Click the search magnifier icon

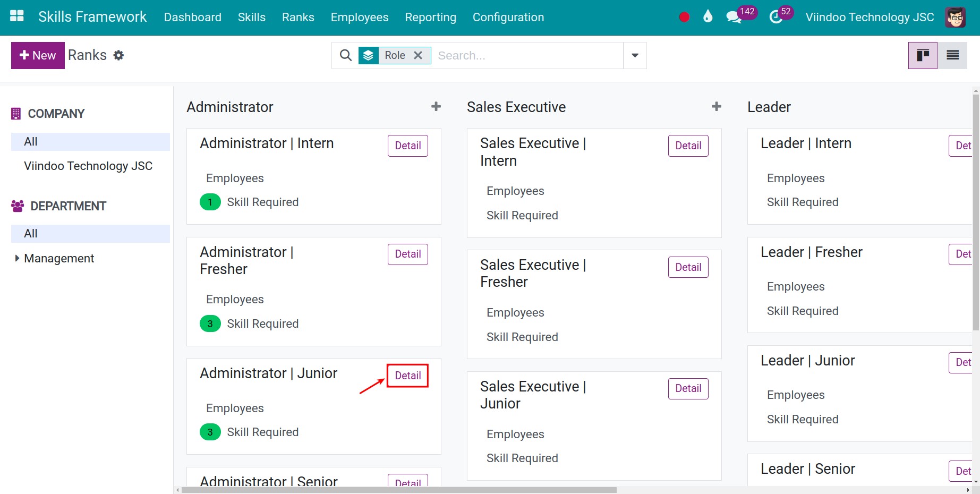point(346,55)
